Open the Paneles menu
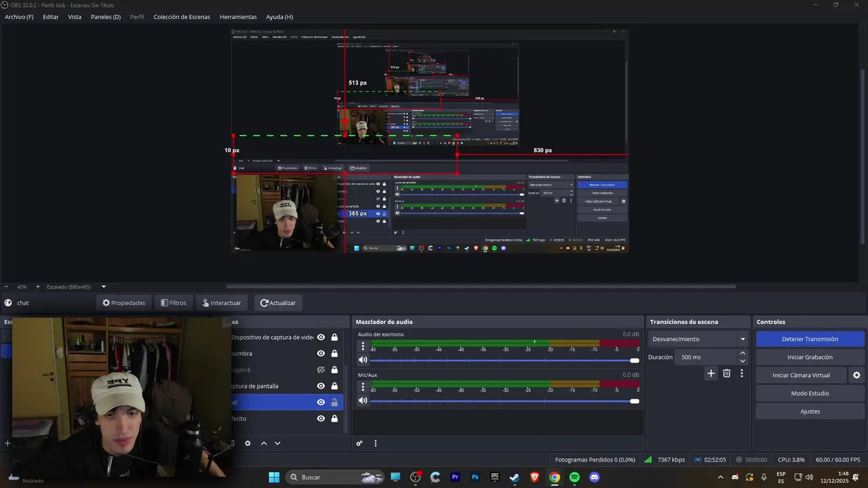 [x=106, y=17]
